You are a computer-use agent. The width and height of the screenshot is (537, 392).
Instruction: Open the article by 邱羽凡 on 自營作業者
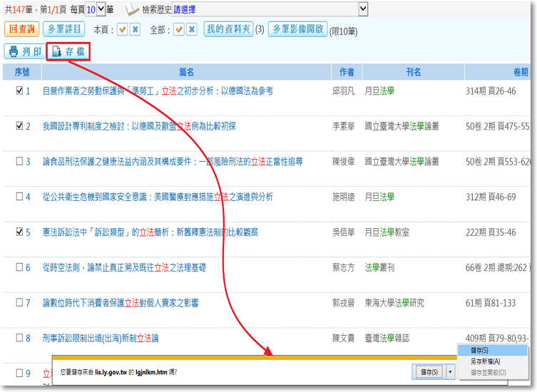click(158, 91)
